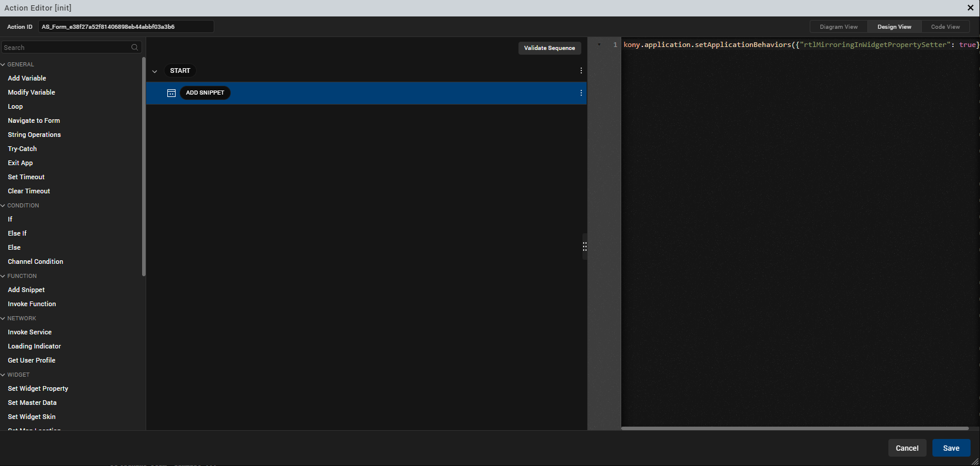This screenshot has width=980, height=466.
Task: Close the Action Editor dialog
Action: pos(971,8)
